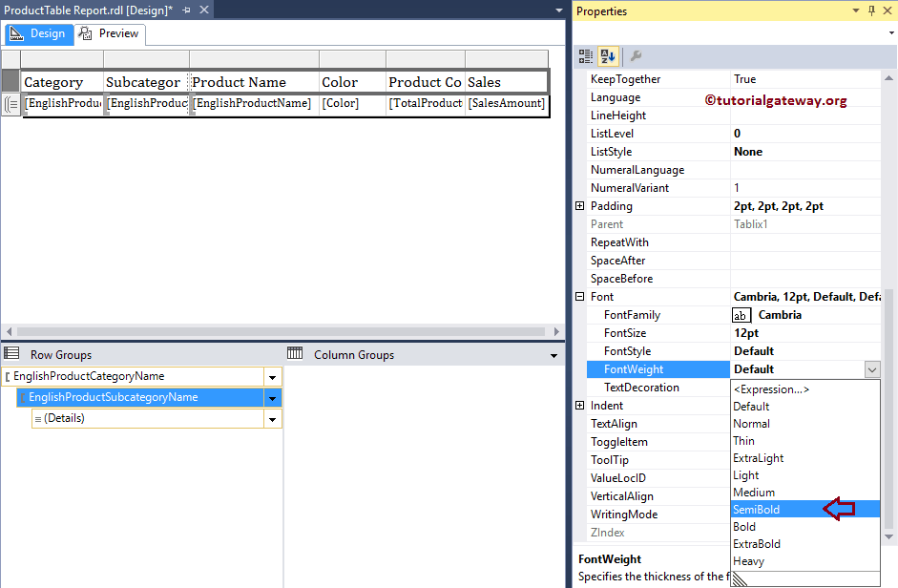The height and width of the screenshot is (588, 898).
Task: Click the details row indicator on the tablix
Action: point(9,104)
